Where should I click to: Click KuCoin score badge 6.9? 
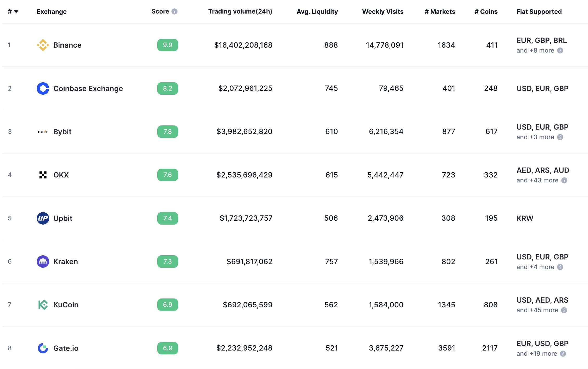pyautogui.click(x=168, y=305)
